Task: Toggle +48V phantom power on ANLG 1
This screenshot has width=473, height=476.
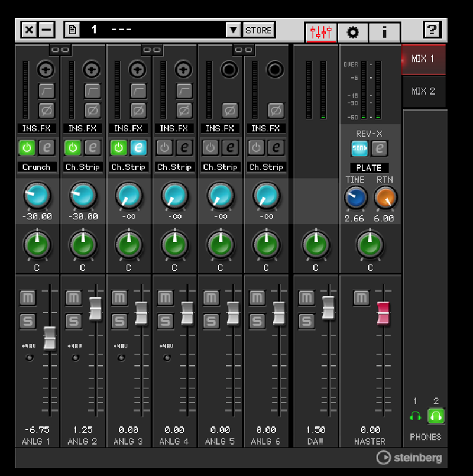Action: [x=30, y=358]
